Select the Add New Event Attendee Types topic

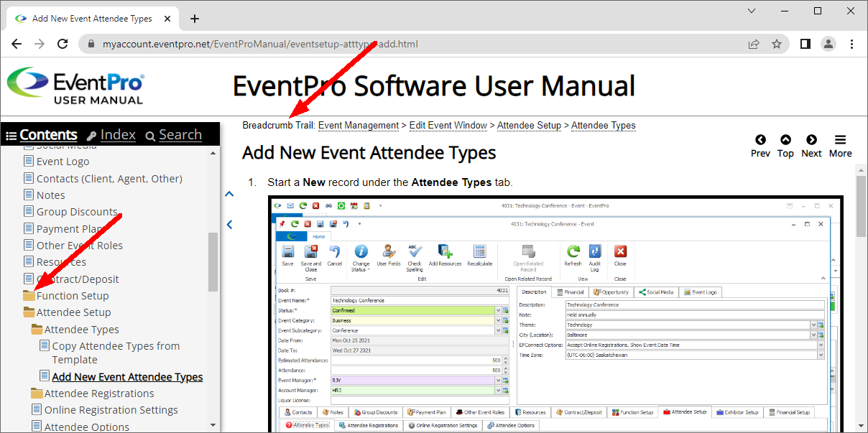[127, 376]
